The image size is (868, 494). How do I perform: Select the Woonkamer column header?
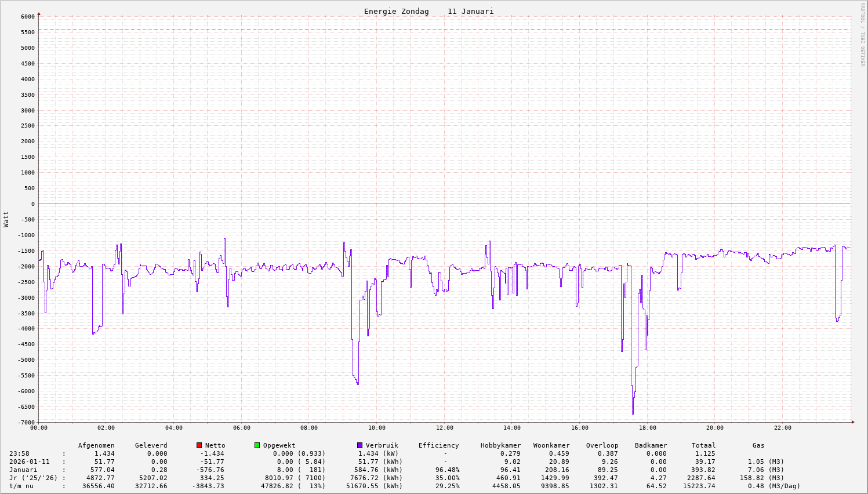tap(551, 446)
